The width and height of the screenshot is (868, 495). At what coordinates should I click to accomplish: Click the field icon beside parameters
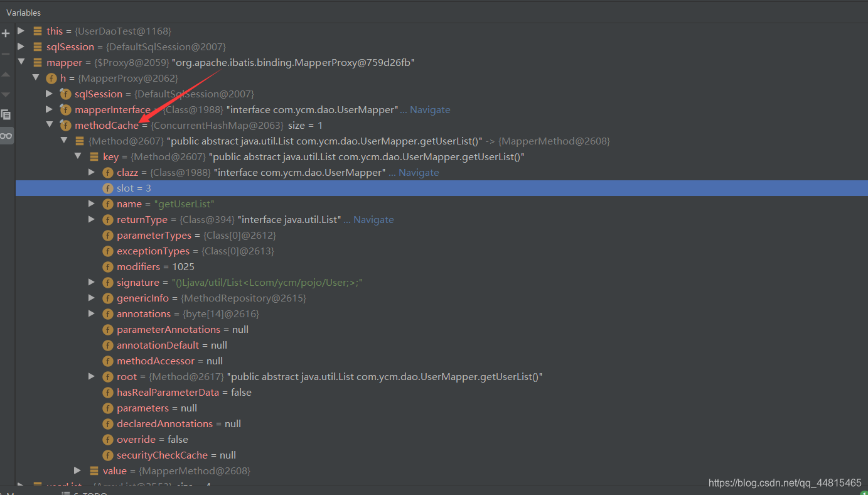(x=108, y=408)
